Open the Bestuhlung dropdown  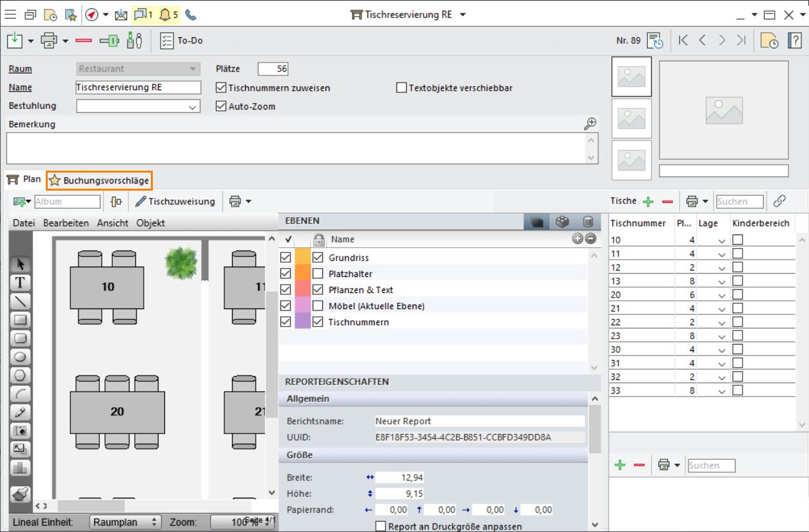[193, 107]
